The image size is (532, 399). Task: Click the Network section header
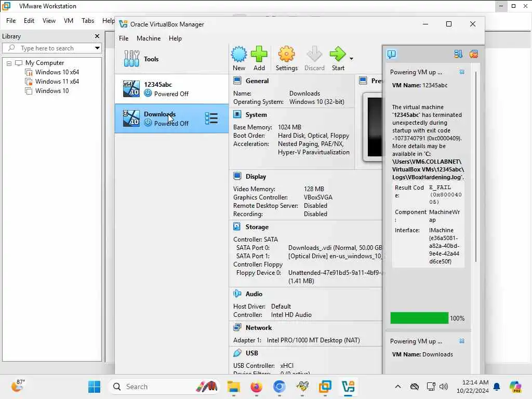click(259, 328)
